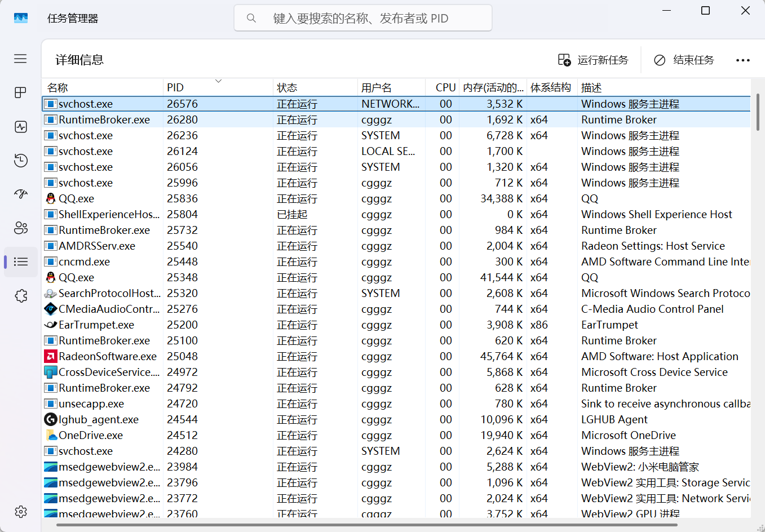765x532 pixels.
Task: Sort by 名称 column header
Action: pyautogui.click(x=103, y=87)
